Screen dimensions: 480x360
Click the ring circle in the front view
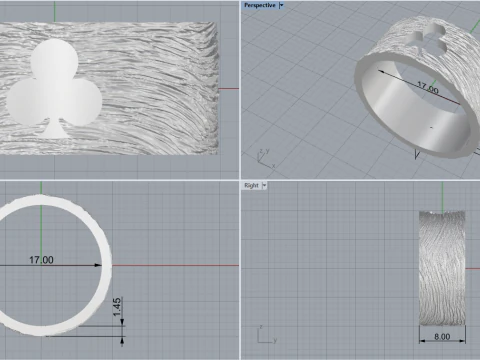coord(107,265)
